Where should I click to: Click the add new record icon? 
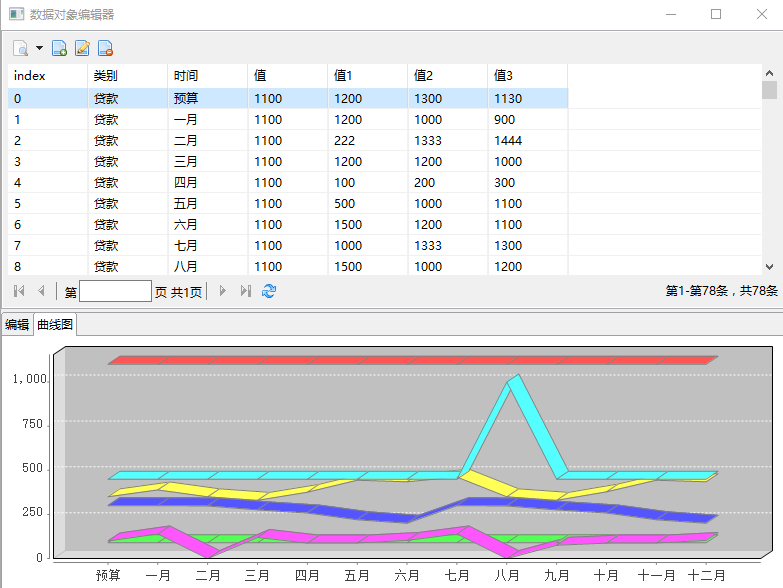tap(59, 48)
